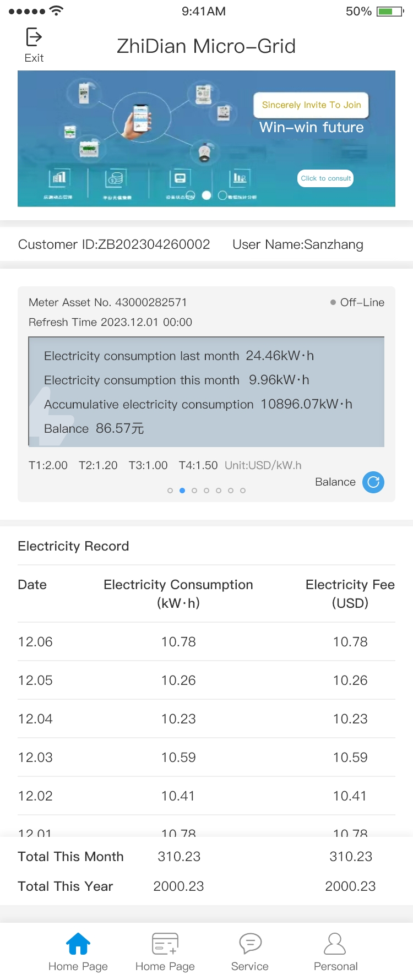
Task: Tap the blue meter consumption summary panel
Action: click(206, 391)
